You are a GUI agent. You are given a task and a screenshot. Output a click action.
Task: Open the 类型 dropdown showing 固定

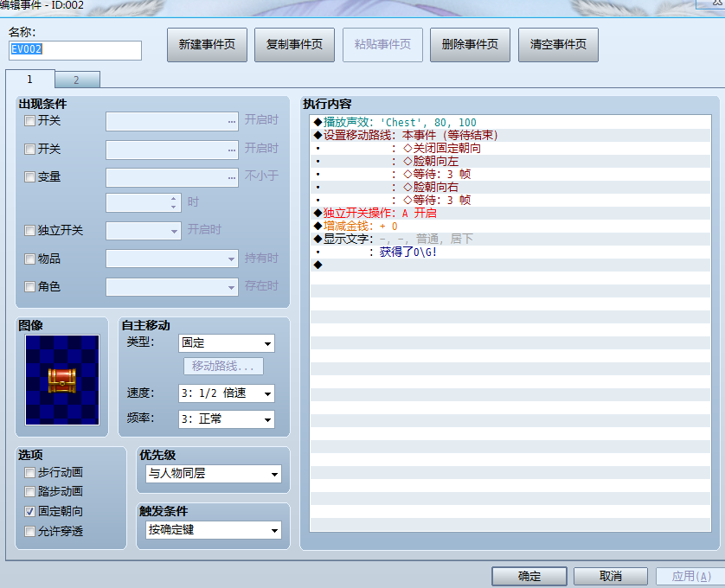click(227, 343)
